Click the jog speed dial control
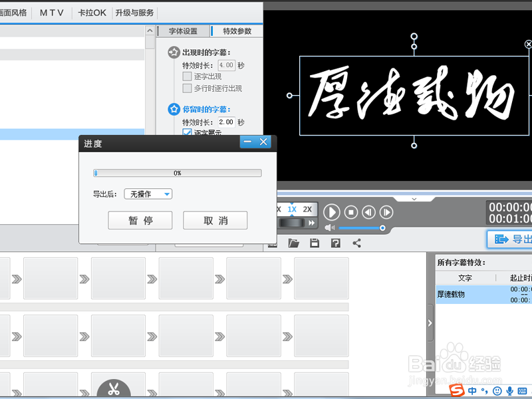 [292, 223]
